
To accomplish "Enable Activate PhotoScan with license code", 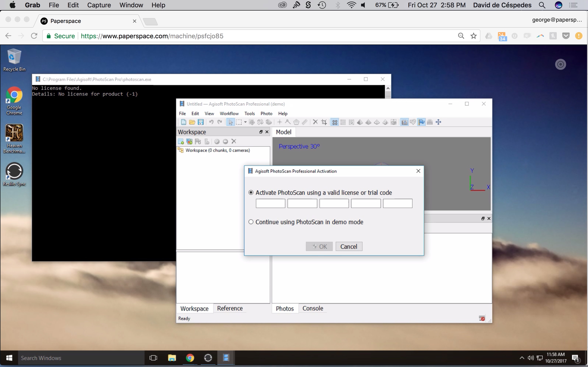I will (x=251, y=192).
